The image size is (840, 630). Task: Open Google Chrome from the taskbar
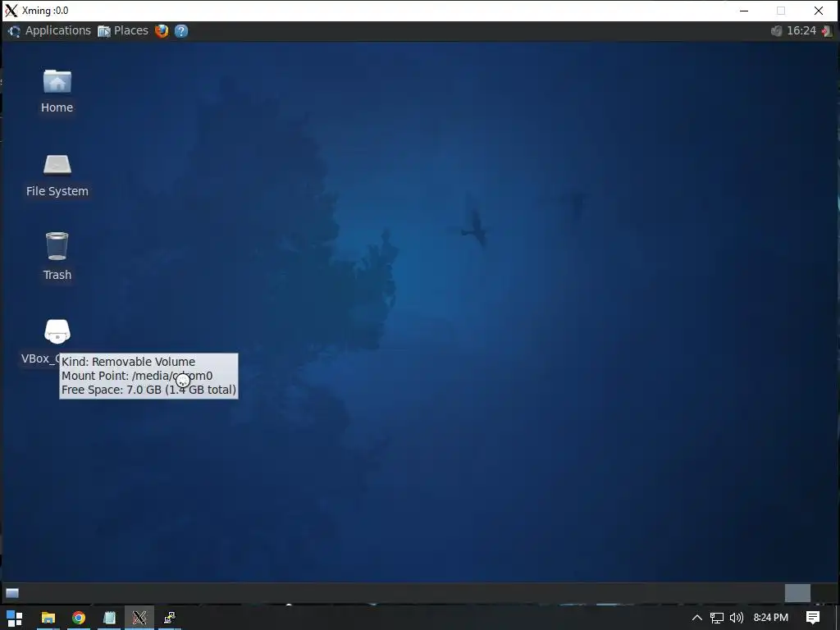click(79, 618)
